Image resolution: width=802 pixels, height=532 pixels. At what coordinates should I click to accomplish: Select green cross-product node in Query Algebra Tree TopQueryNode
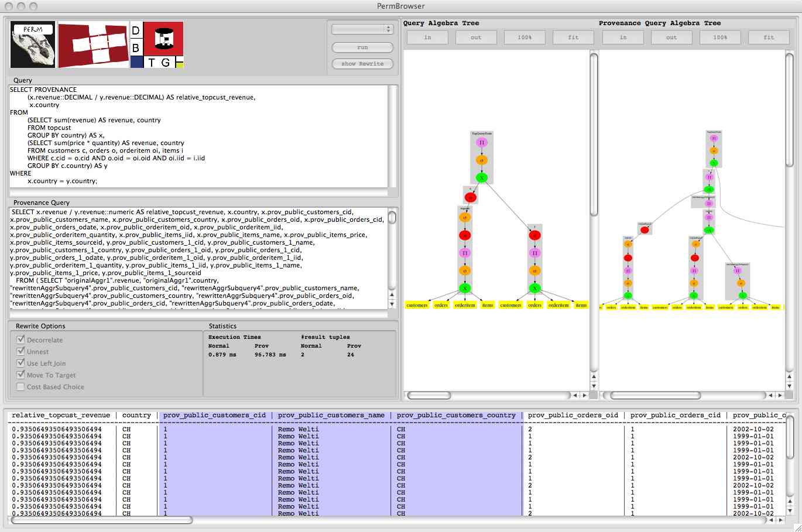pyautogui.click(x=482, y=177)
